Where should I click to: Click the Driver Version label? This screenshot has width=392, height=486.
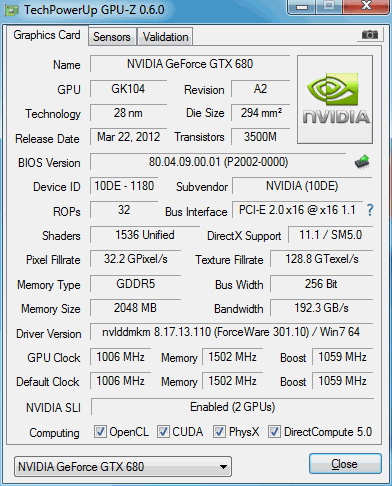(49, 334)
